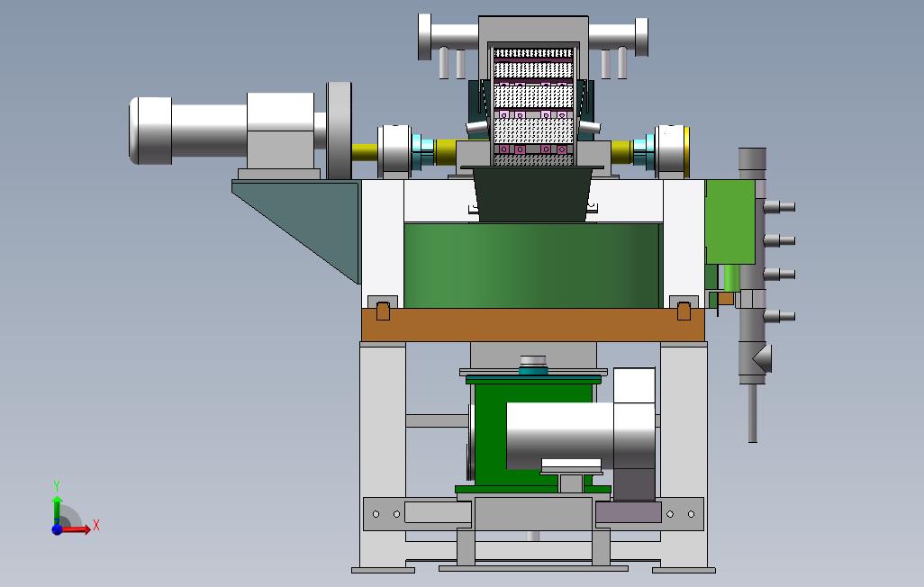Screen dimensions: 924x587
Task: Select the large green cylindrical drum
Action: coord(533,266)
